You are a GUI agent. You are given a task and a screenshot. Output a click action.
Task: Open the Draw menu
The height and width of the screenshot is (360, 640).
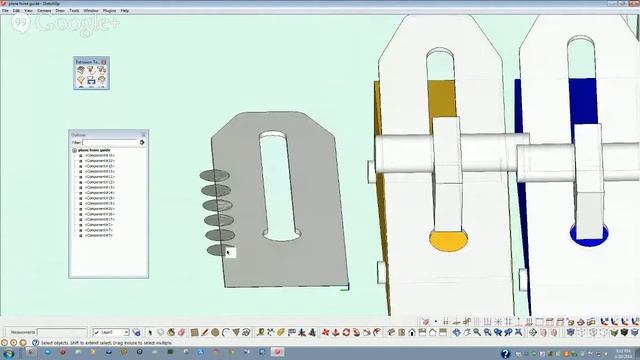(60, 11)
